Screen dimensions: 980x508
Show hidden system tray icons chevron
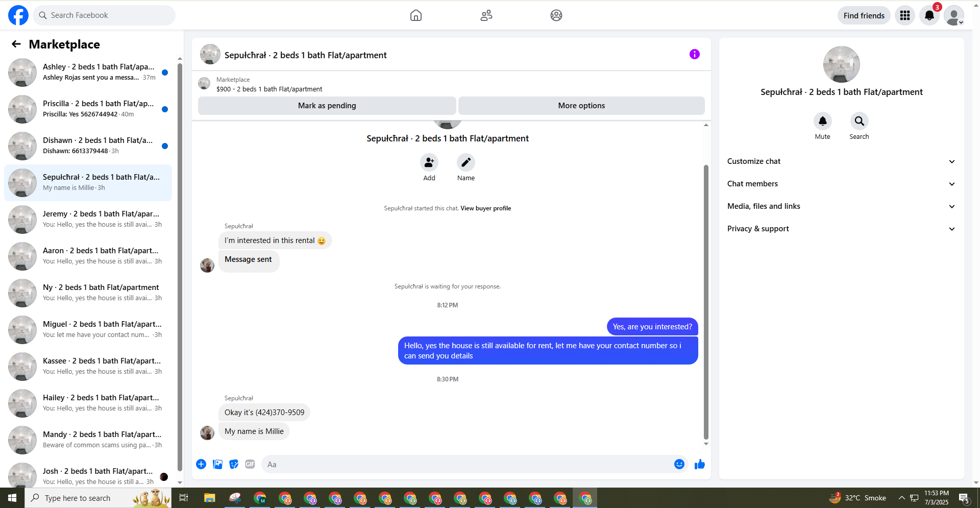tap(901, 498)
